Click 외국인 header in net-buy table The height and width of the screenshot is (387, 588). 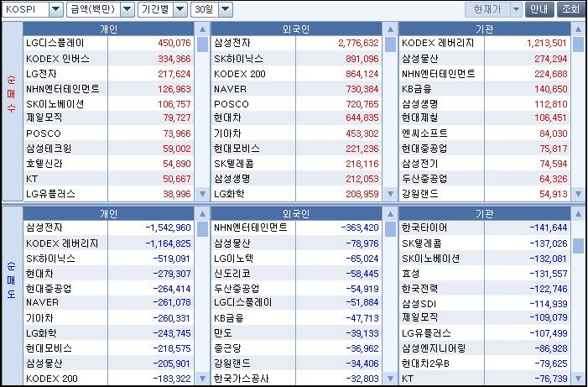(297, 29)
